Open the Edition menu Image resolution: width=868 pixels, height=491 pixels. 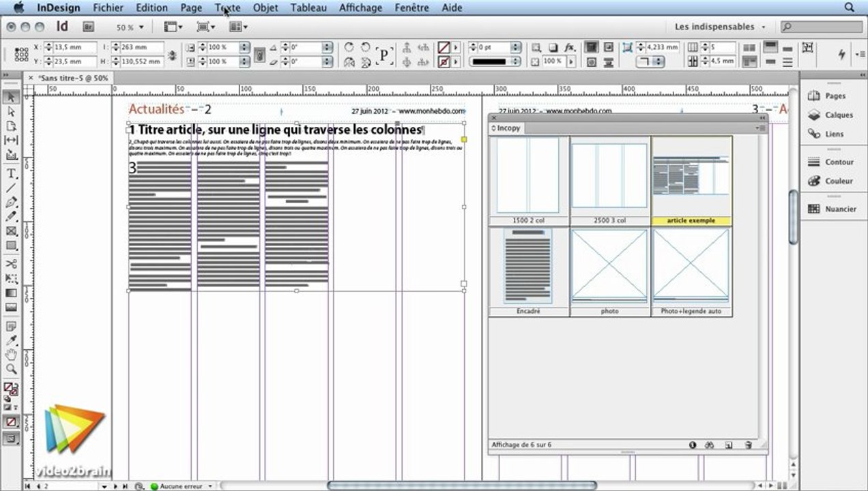[x=151, y=8]
